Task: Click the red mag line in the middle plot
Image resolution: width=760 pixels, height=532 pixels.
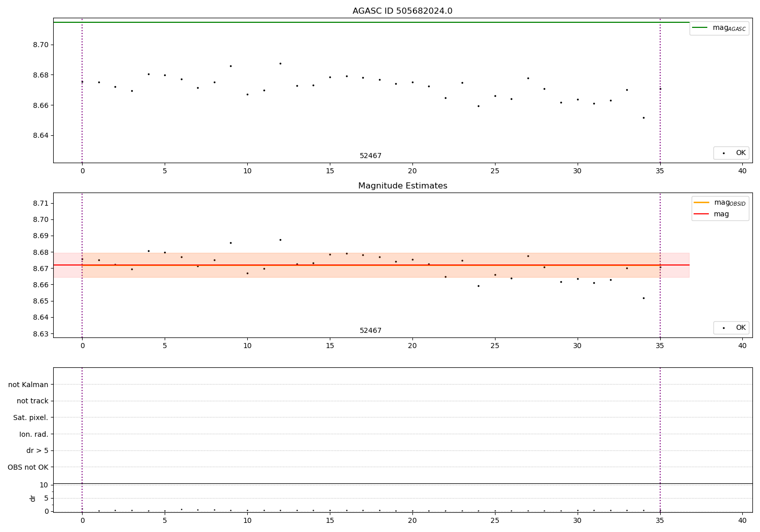Action: pos(371,265)
